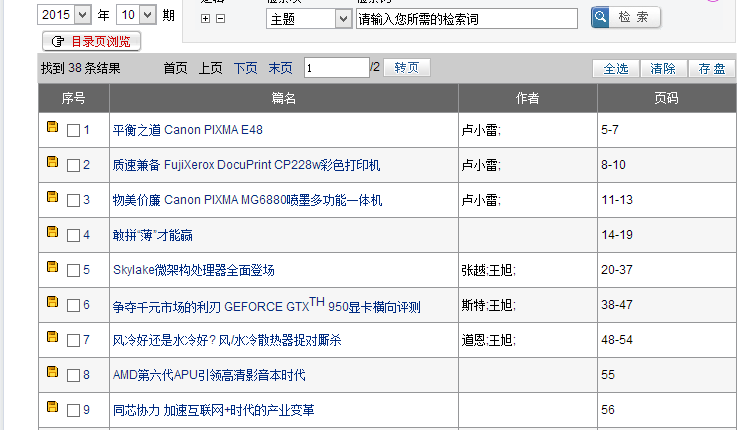Click the magnifier icon on search button
Screen dimensions: 754x430
point(600,17)
